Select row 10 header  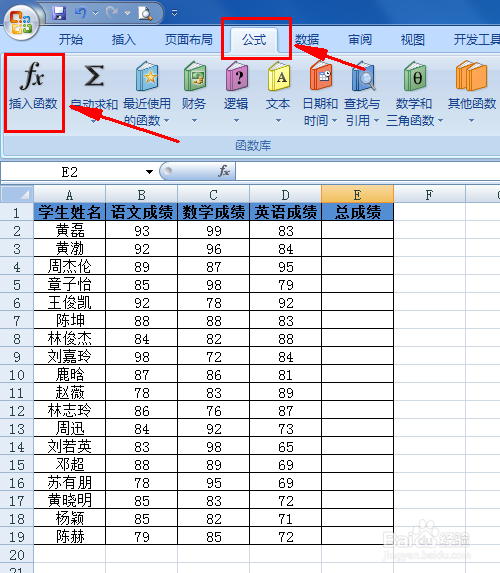point(17,375)
